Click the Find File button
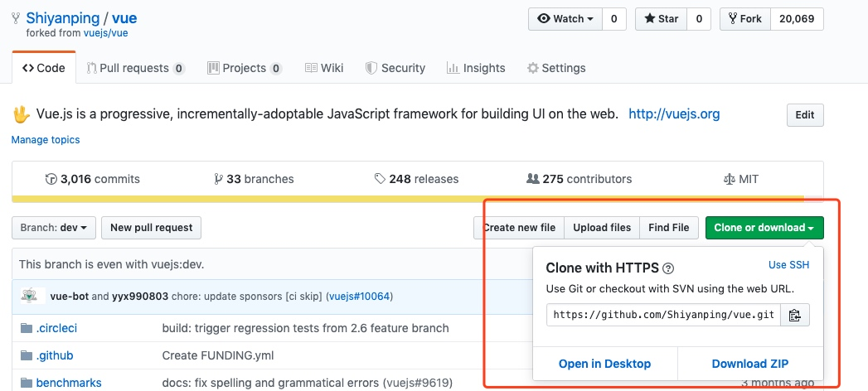Viewport: 868px width, 391px height. 669,228
